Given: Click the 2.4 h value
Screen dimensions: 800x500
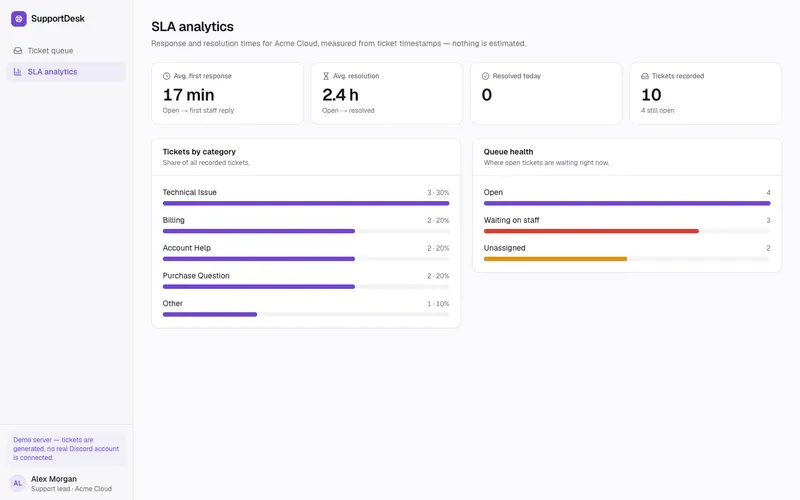Looking at the screenshot, I should point(340,95).
